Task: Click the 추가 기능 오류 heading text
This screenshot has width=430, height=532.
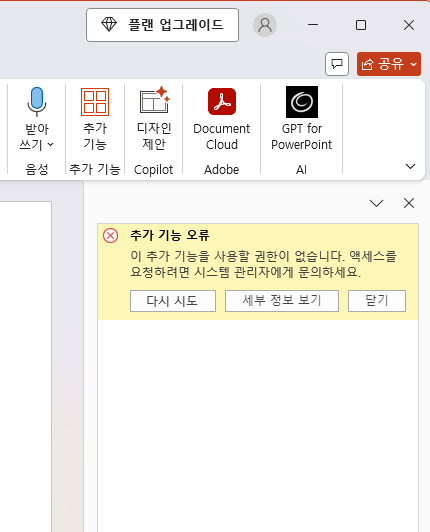Action: coord(170,235)
